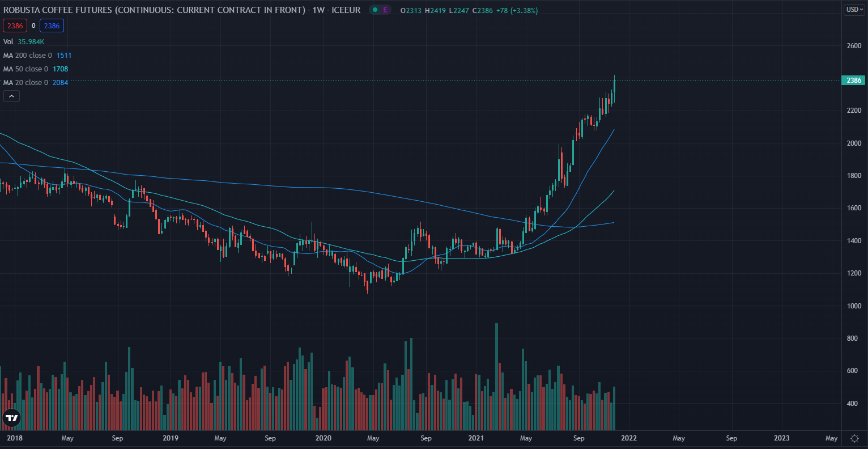Click the green market status dot

[x=375, y=10]
